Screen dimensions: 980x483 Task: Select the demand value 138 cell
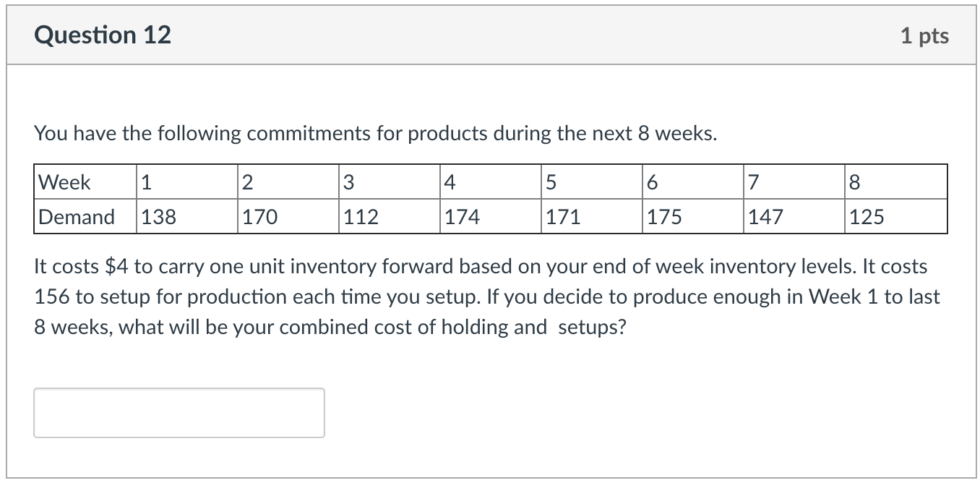click(186, 217)
